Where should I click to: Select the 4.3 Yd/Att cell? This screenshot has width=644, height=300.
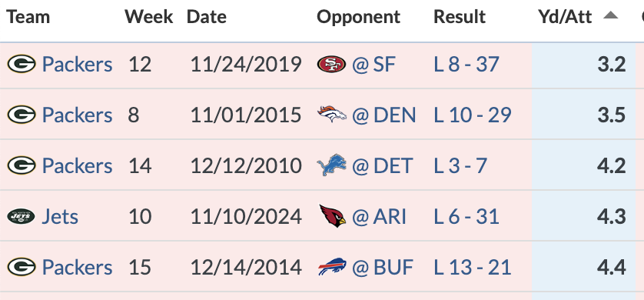(x=583, y=216)
